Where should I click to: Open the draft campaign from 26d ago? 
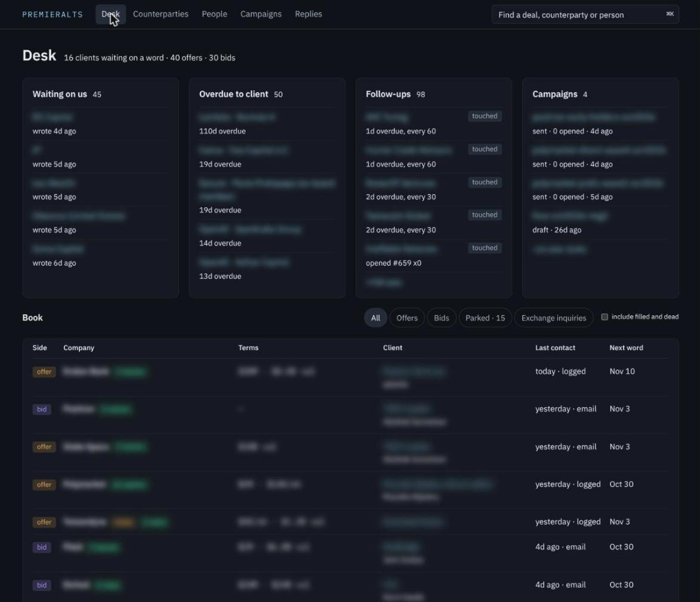pyautogui.click(x=600, y=223)
